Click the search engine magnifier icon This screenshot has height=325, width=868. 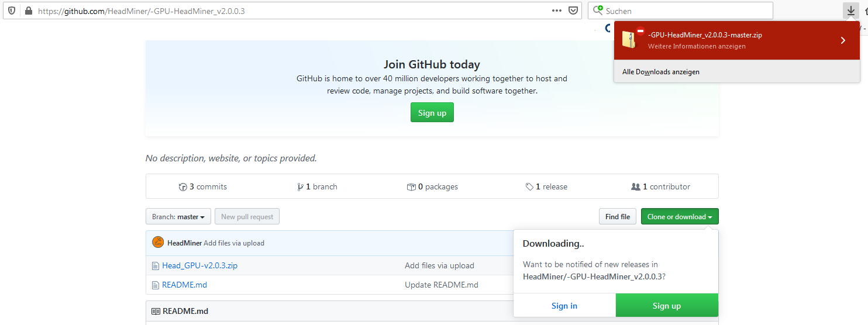pyautogui.click(x=598, y=11)
